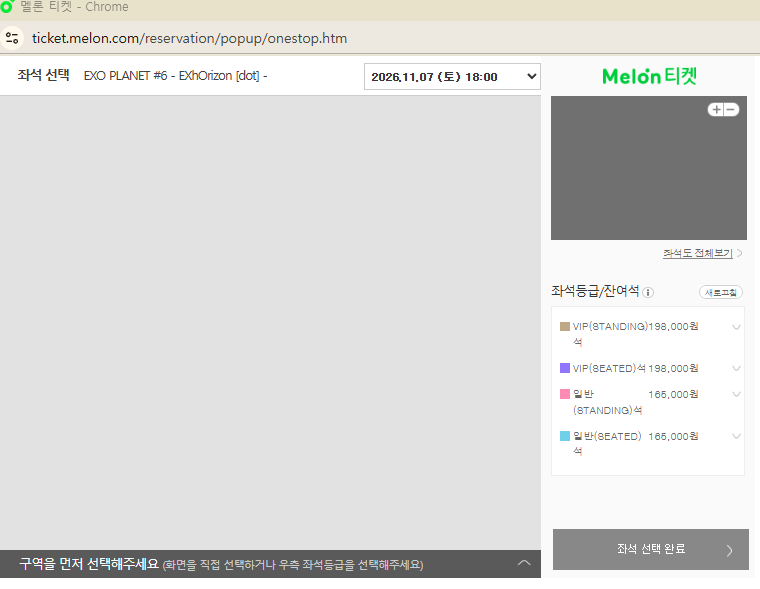The width and height of the screenshot is (760, 589).
Task: Click the site info icon in address bar
Action: coord(12,38)
